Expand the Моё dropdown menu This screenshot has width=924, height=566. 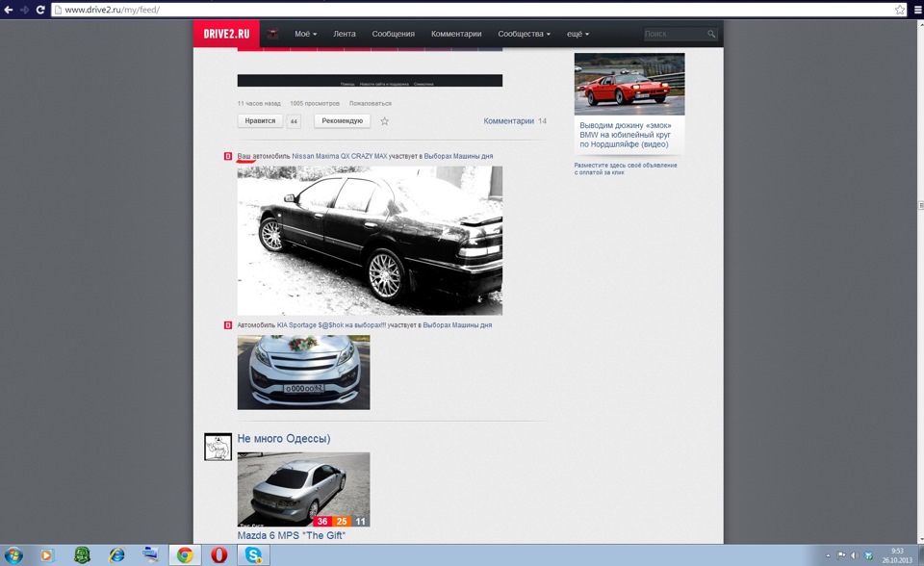point(305,35)
